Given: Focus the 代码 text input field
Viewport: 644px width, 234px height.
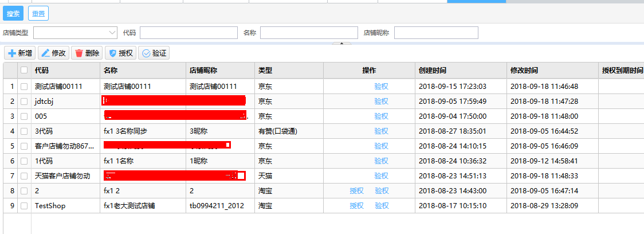Looking at the screenshot, I should point(189,33).
